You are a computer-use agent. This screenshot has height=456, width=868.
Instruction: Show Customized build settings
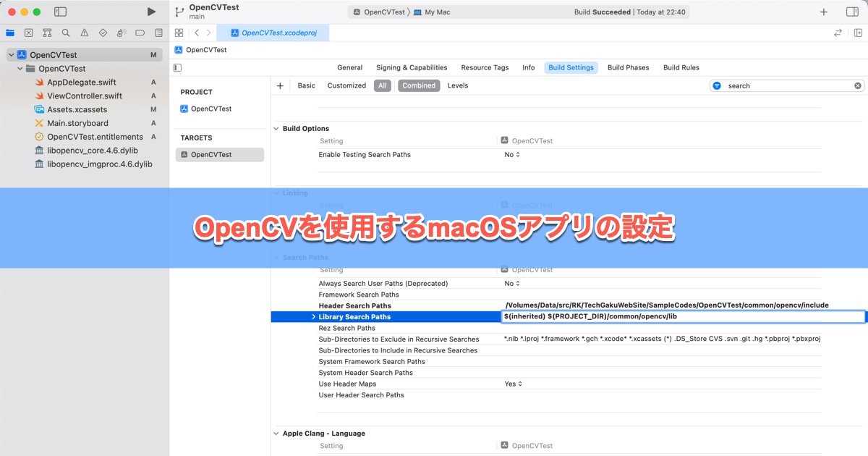click(347, 85)
